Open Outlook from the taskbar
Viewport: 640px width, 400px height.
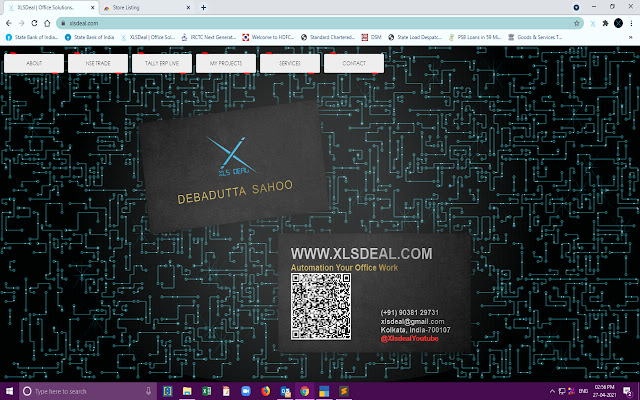(x=285, y=391)
